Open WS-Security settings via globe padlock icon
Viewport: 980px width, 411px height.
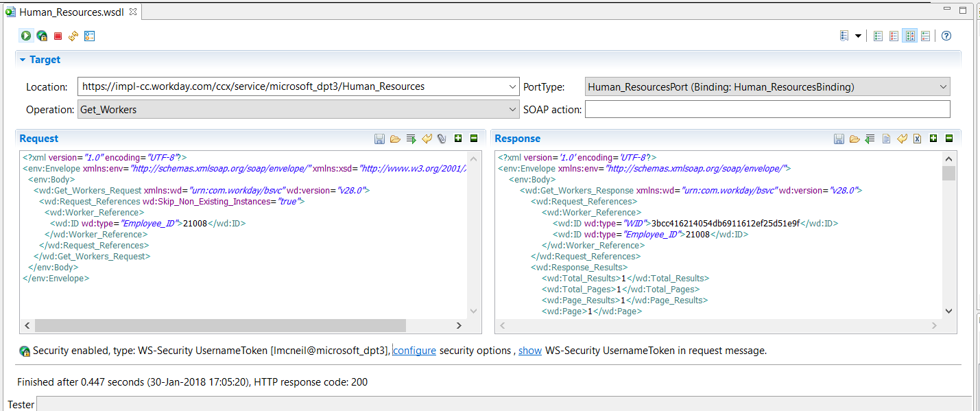click(x=41, y=36)
